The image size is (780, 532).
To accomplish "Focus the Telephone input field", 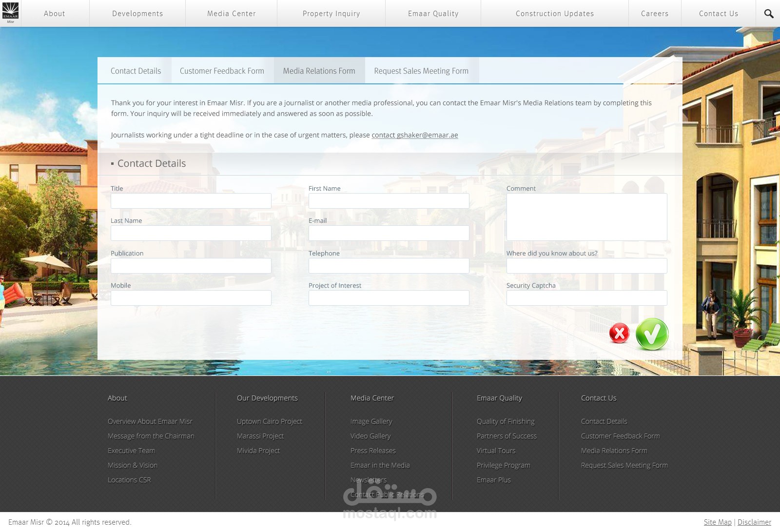I will tap(389, 266).
